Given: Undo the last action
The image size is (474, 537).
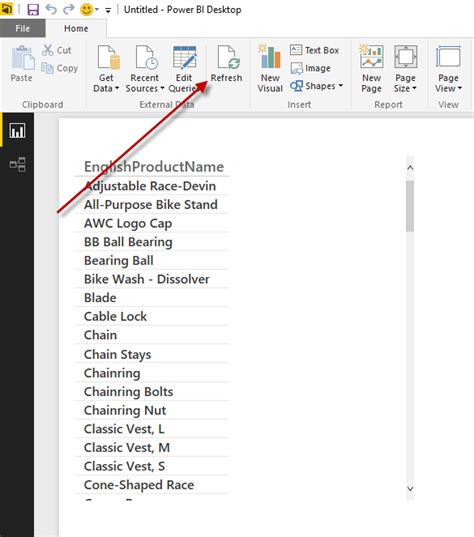Looking at the screenshot, I should click(51, 9).
